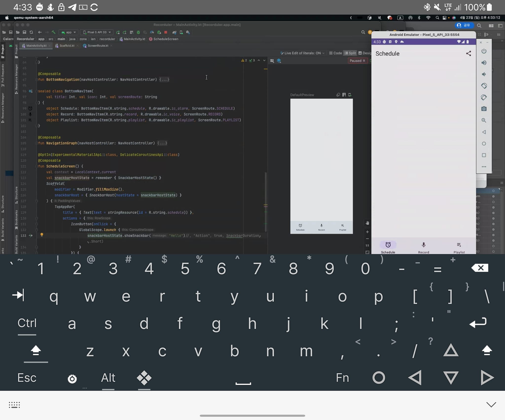Screen dimensions: 505x420
Task: Take an emulator screenshot with the camera icon
Action: [484, 109]
